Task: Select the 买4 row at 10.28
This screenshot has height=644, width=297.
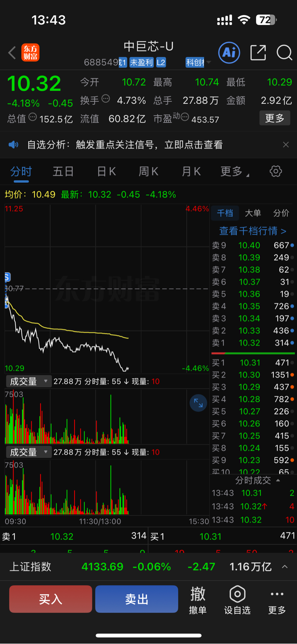Action: pos(253,399)
